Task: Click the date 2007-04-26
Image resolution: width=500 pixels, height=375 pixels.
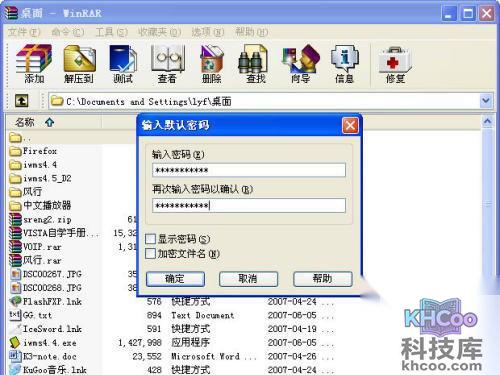Action: 292,356
